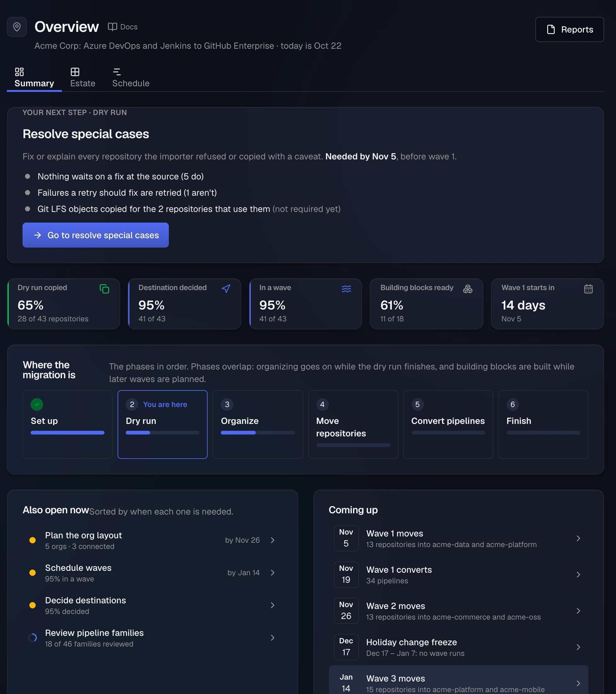Open the Docs book icon link
The height and width of the screenshot is (694, 616).
(112, 27)
